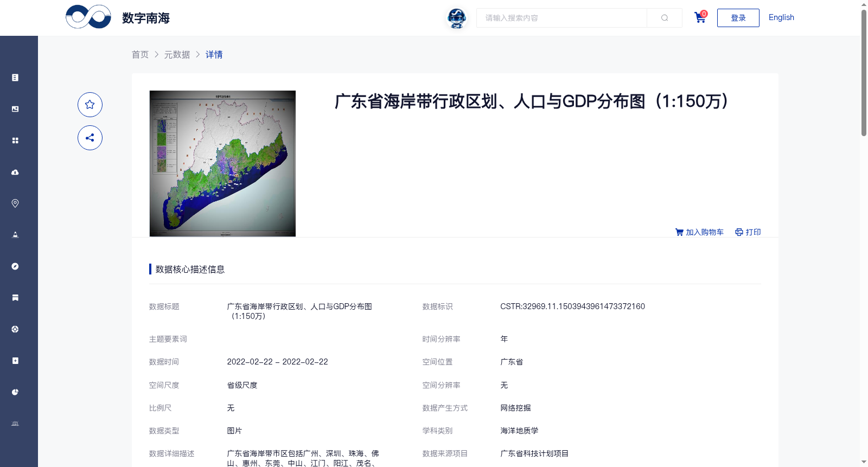Viewport: 868px width, 467px height.
Task: Click the 省级尺度 spatial scale value
Action: point(242,385)
